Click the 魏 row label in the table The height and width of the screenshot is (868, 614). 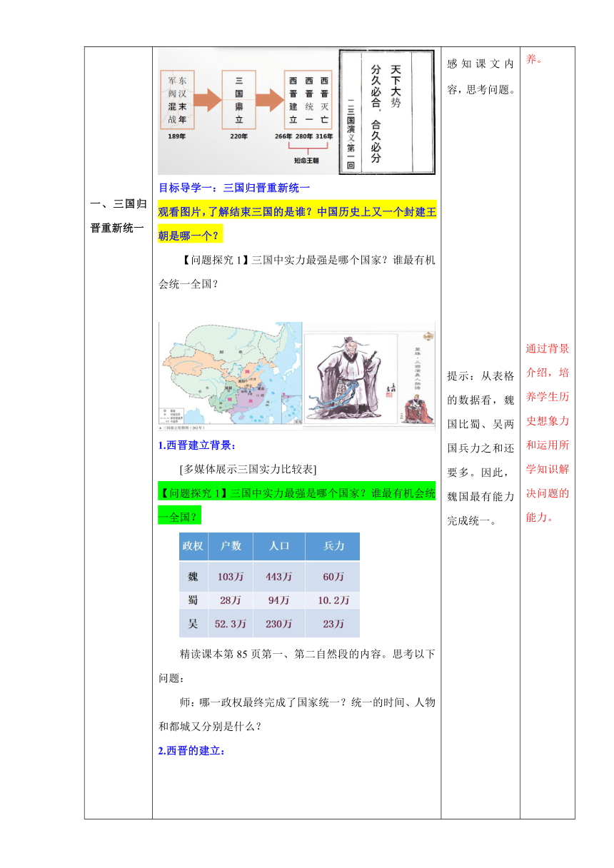(193, 576)
